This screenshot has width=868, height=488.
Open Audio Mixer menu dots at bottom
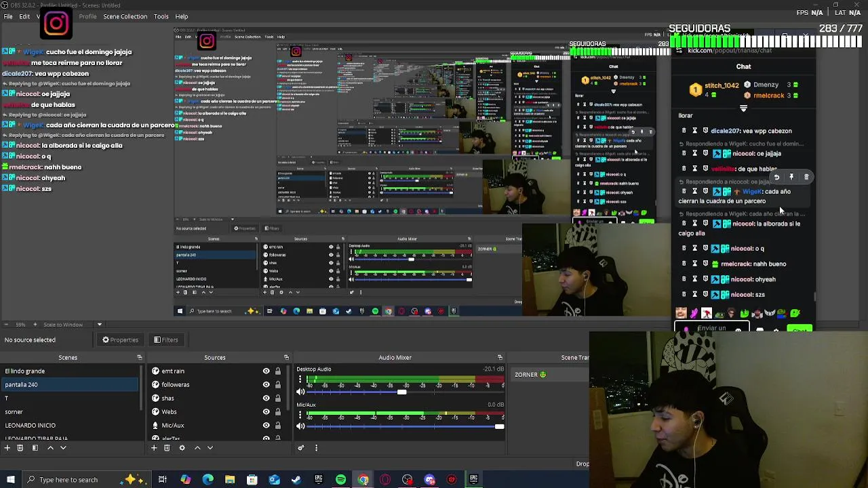316,448
